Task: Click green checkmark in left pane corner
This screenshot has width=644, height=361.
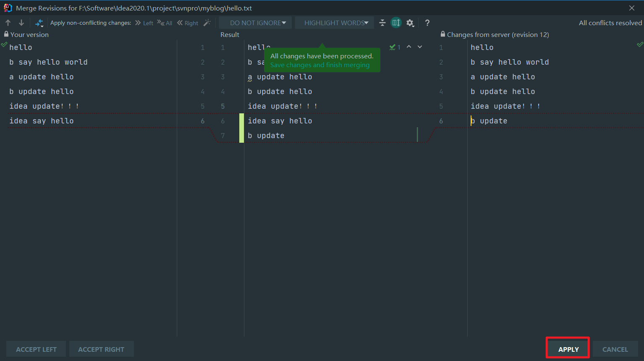Action: 4,44
